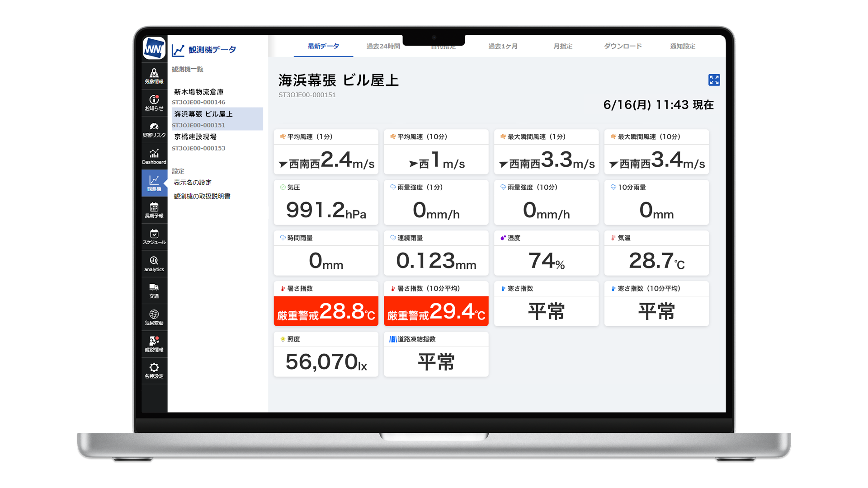Open the スケジュール sidebar icon
The image size is (868, 488).
tap(154, 237)
